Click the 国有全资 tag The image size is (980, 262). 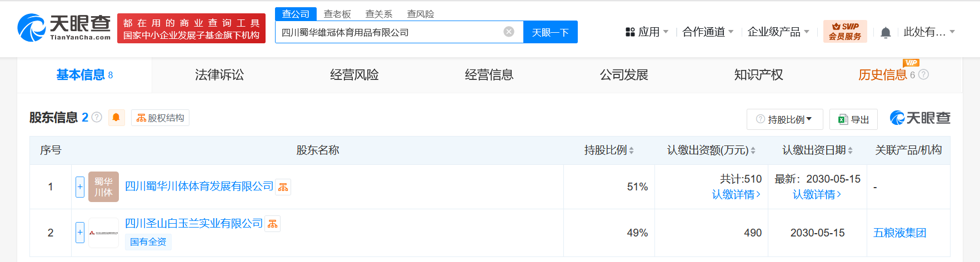point(148,241)
